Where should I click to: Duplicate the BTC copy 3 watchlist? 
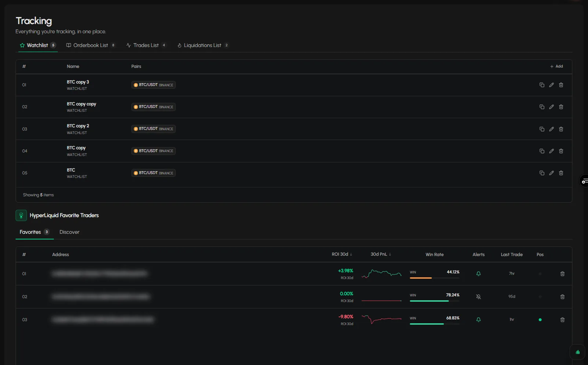pyautogui.click(x=542, y=85)
